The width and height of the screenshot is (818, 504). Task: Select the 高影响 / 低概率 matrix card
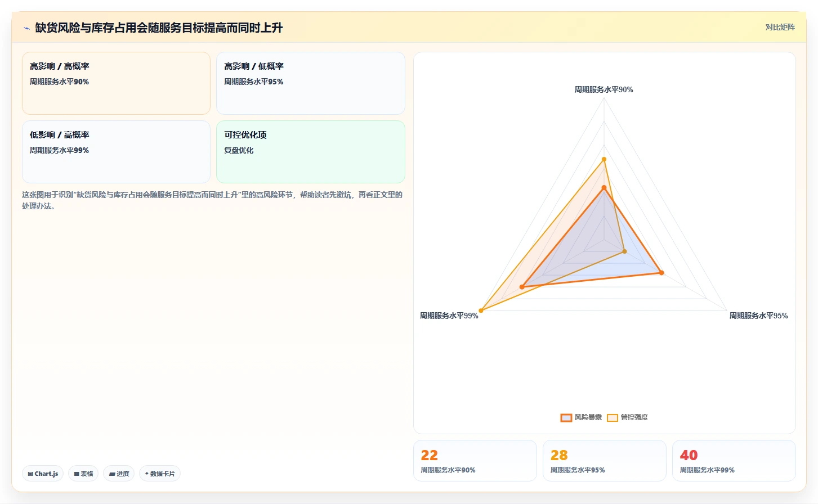pos(311,83)
